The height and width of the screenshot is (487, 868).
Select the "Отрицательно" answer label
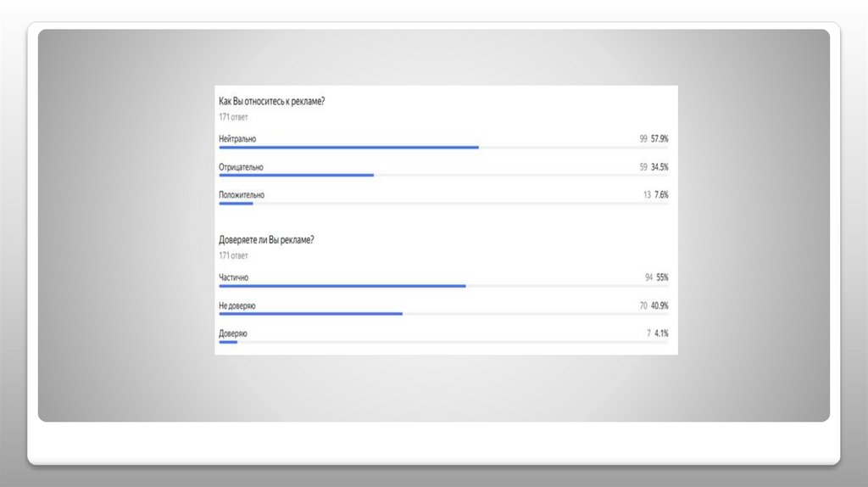[x=242, y=167]
